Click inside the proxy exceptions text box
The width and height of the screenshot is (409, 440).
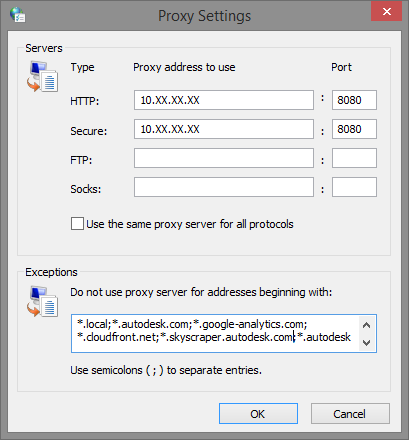click(x=215, y=333)
